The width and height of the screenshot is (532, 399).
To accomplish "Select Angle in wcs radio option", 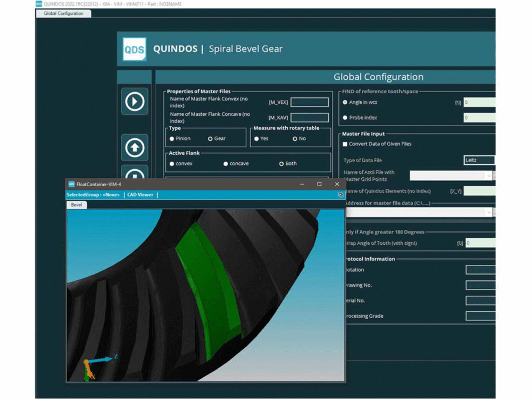I will tap(345, 102).
